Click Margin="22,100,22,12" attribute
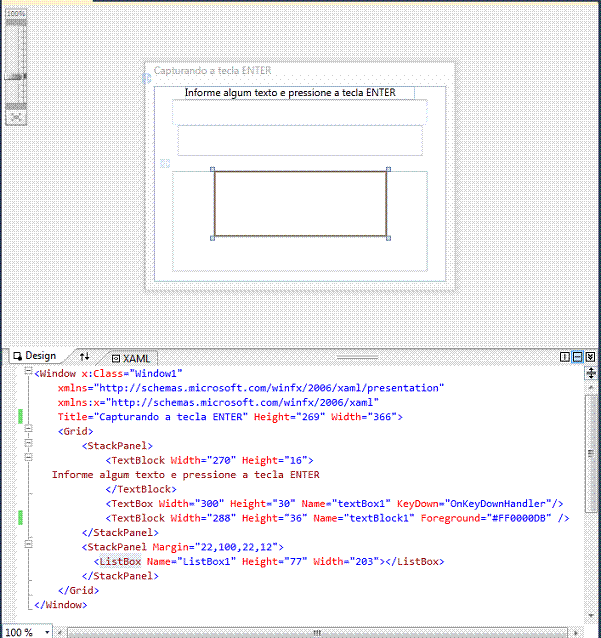The height and width of the screenshot is (638, 601). coord(215,547)
